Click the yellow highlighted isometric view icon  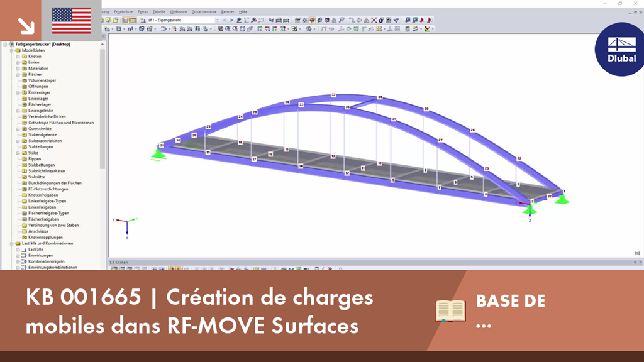coord(312,20)
